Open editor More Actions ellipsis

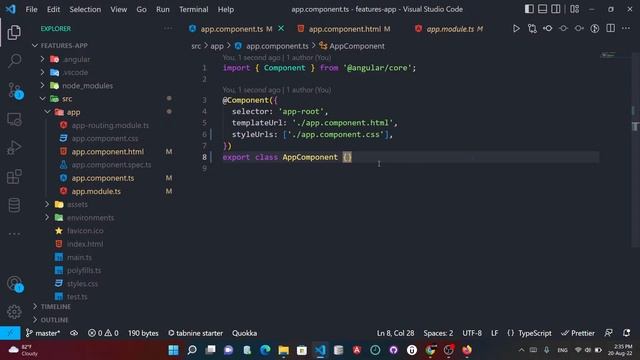(626, 29)
